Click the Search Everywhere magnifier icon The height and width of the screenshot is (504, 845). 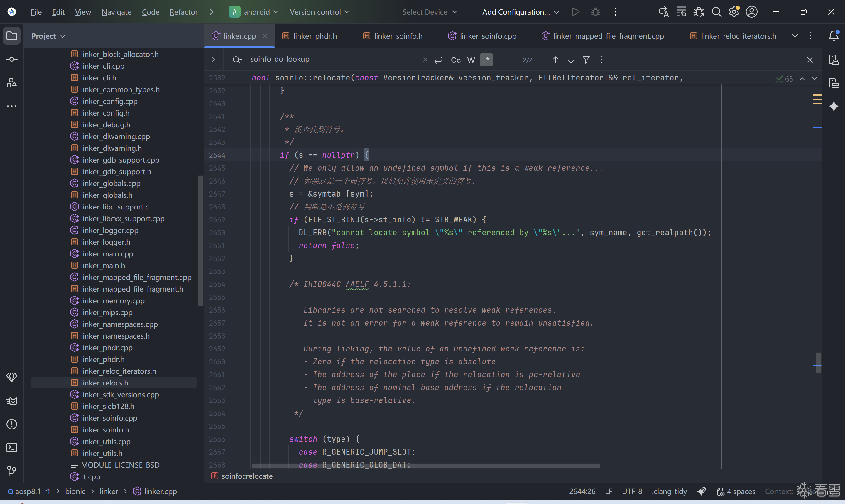(x=716, y=12)
